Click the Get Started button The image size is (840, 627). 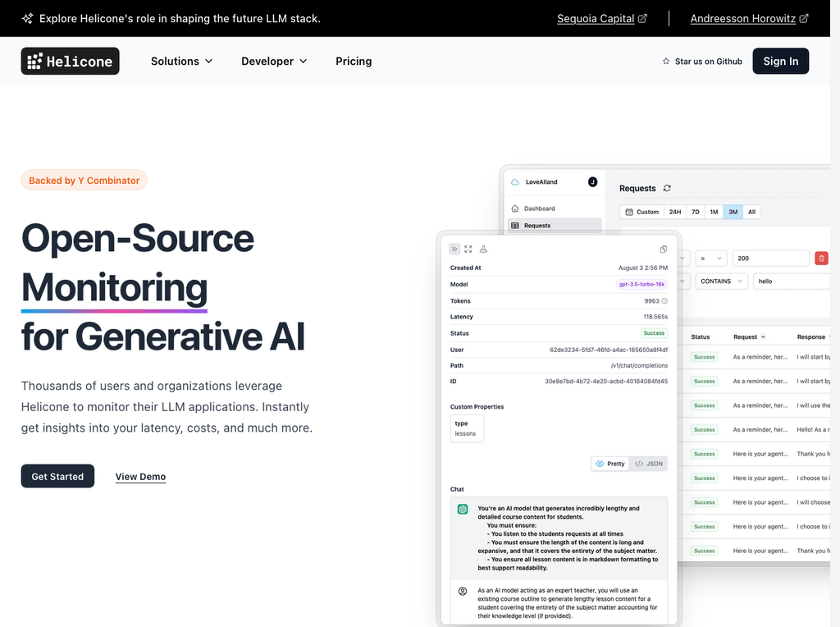tap(58, 477)
